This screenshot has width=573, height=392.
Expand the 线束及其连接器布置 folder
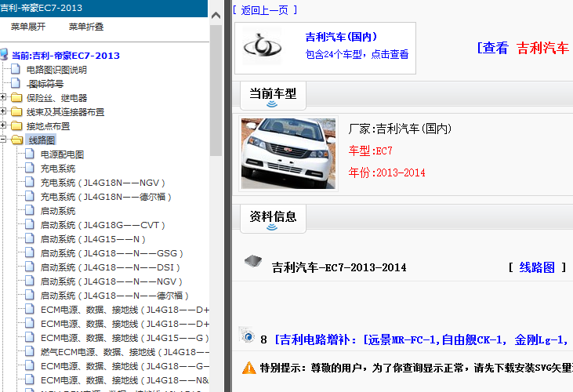[3, 111]
